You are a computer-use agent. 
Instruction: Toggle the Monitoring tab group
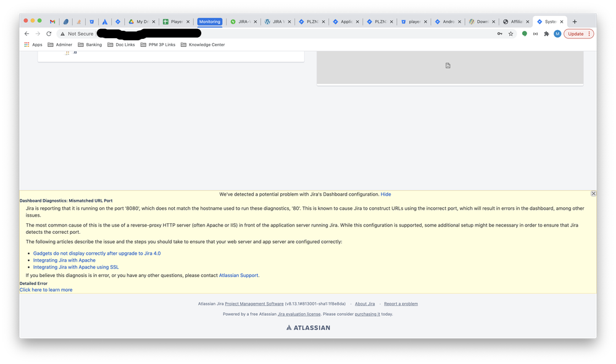210,22
